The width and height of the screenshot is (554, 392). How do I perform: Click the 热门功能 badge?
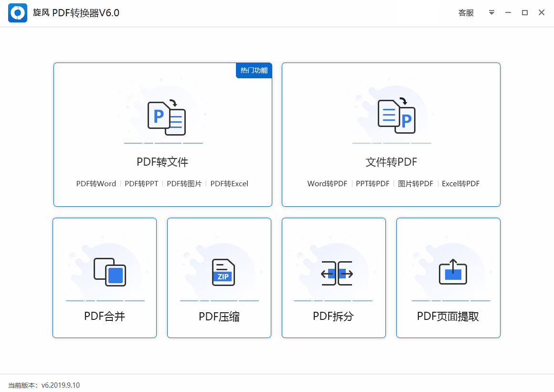click(x=254, y=71)
